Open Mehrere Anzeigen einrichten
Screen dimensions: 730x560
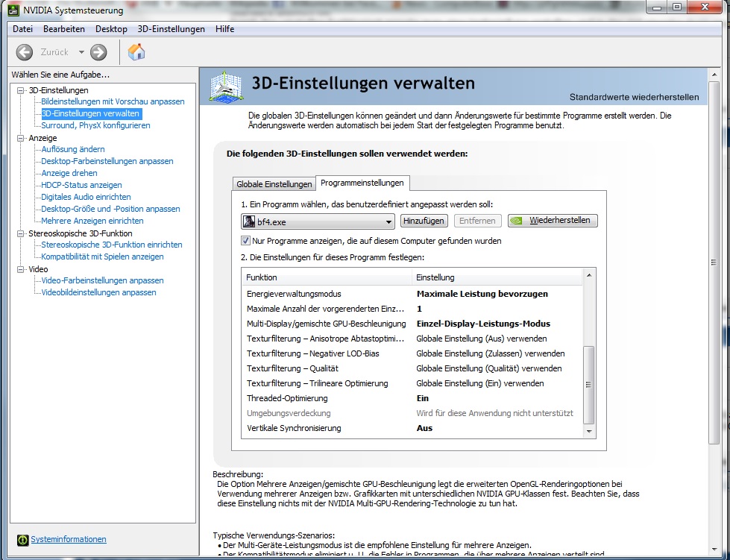pyautogui.click(x=92, y=221)
